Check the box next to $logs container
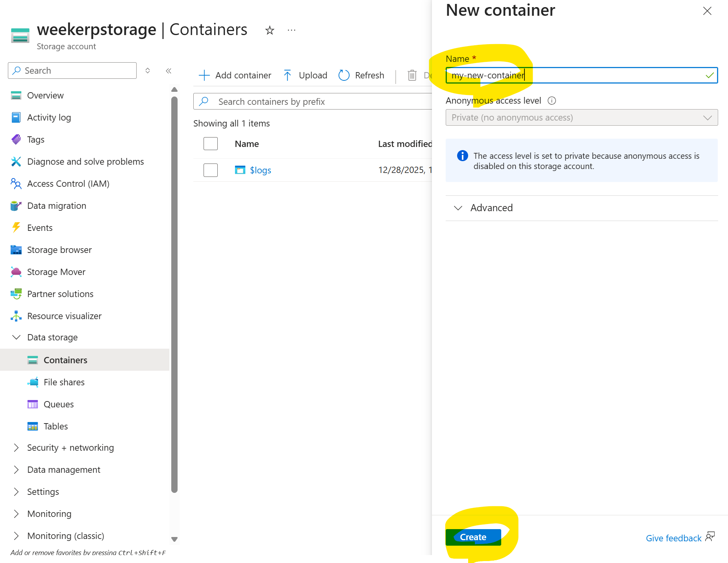Image resolution: width=728 pixels, height=563 pixels. pos(211,170)
